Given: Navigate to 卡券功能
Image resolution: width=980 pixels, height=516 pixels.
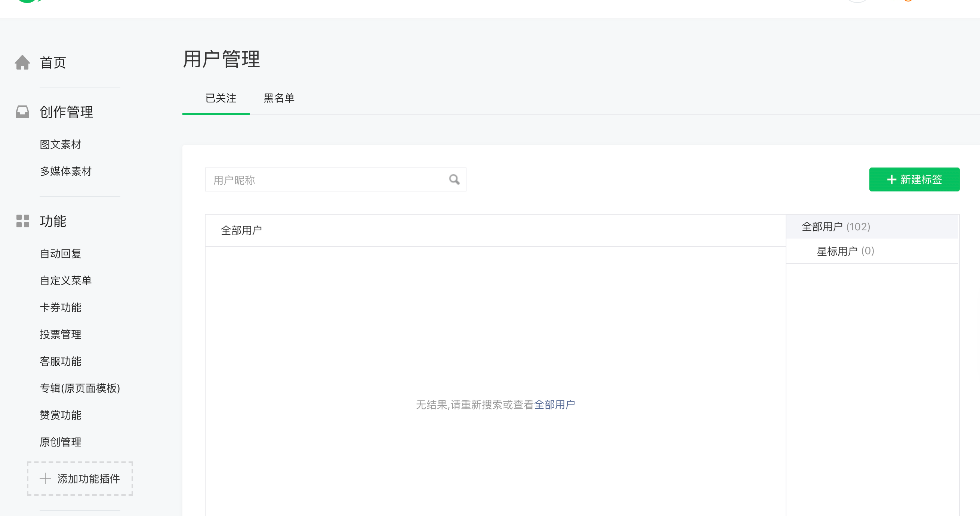Looking at the screenshot, I should 61,307.
